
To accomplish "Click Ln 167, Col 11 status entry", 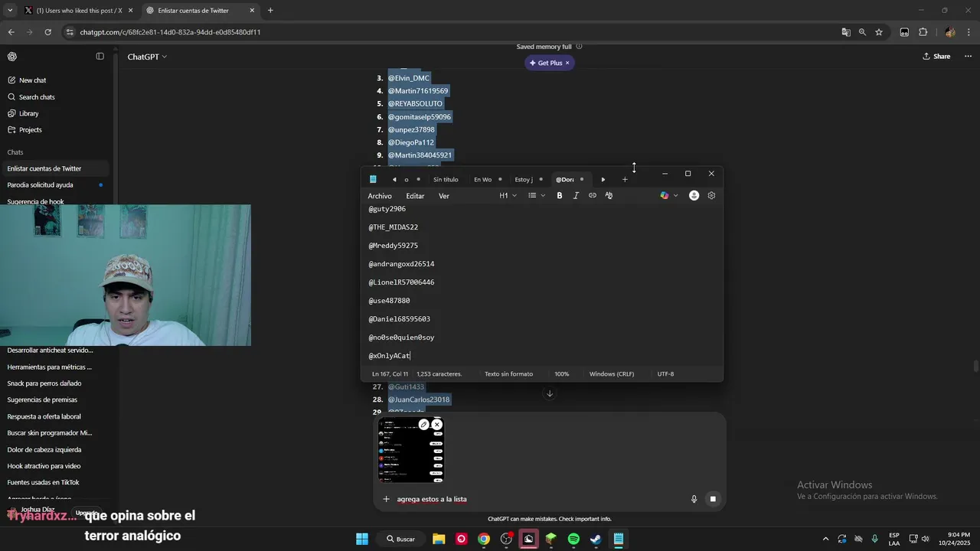I will coord(390,374).
